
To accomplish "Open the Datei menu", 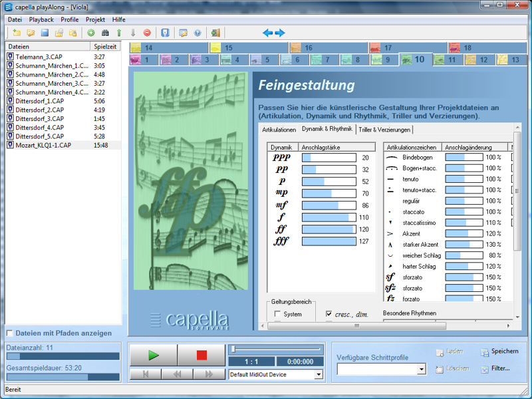I will (x=15, y=20).
